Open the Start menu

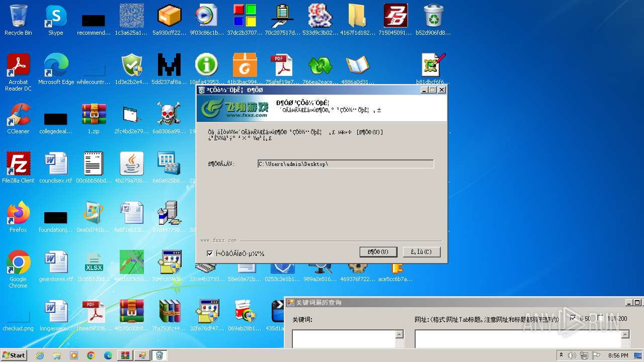pos(14,355)
